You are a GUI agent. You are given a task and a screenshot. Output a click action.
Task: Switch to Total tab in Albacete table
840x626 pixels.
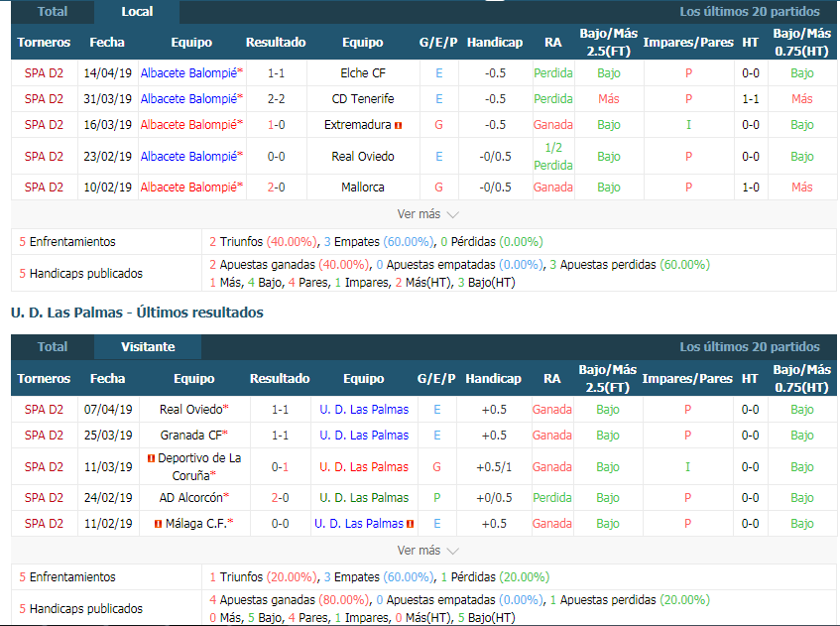pos(52,11)
